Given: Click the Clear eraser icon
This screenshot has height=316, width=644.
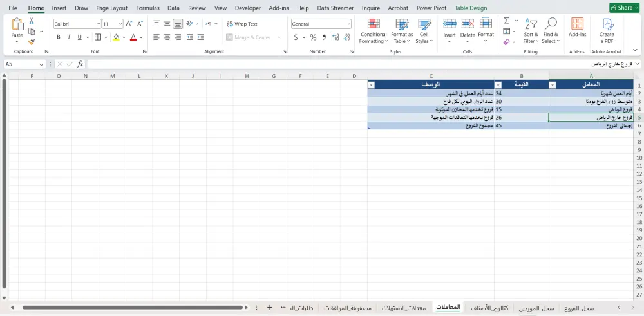Looking at the screenshot, I should tap(507, 41).
